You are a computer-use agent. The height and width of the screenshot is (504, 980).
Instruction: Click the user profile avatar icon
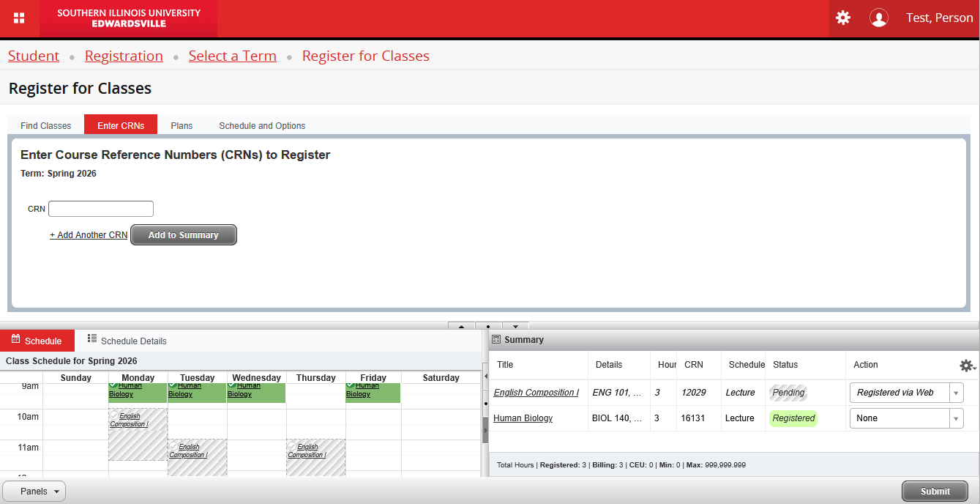(878, 18)
